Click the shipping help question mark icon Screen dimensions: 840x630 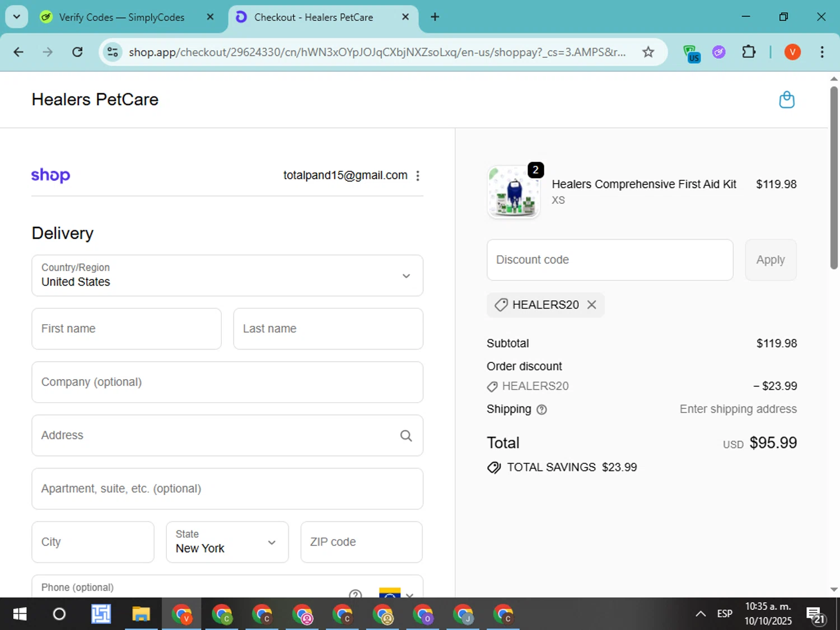pos(542,409)
